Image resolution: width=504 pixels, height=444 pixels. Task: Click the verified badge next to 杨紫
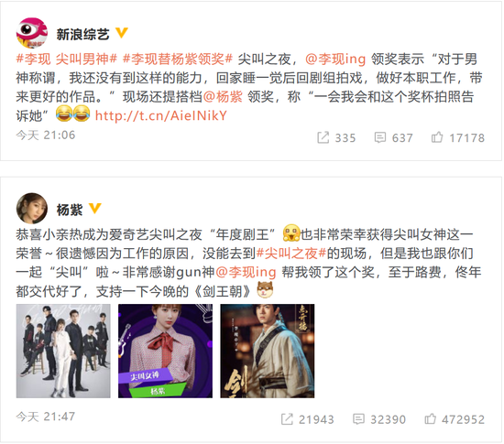[94, 209]
